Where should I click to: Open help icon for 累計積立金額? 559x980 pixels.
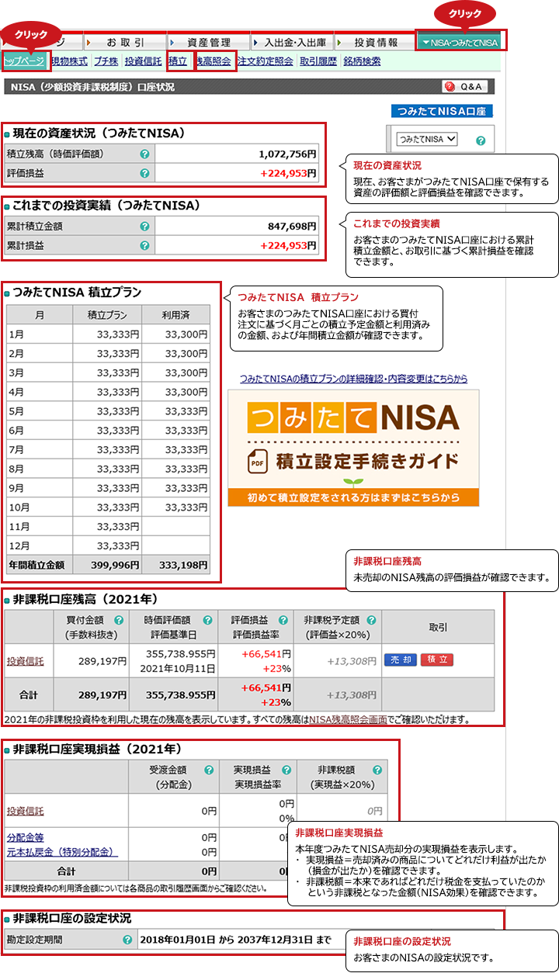pos(144,226)
